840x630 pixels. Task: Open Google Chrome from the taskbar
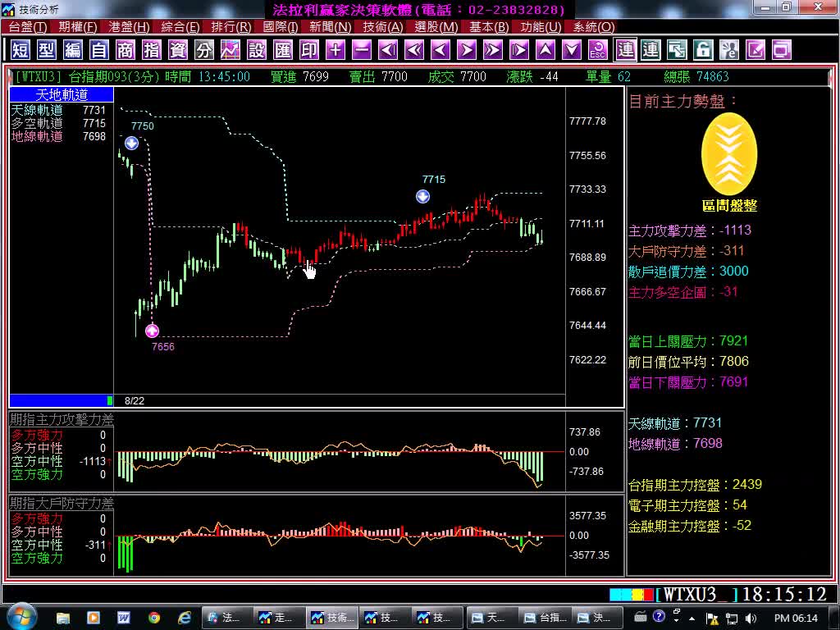coord(154,617)
